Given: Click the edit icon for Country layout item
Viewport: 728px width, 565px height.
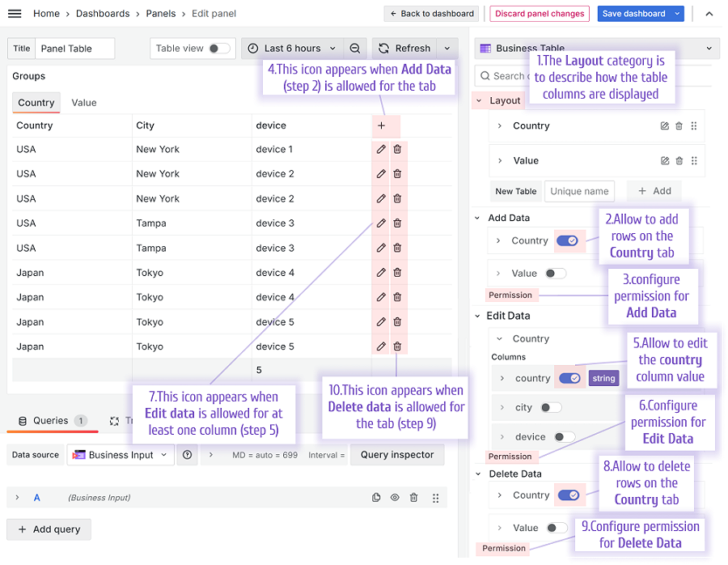Looking at the screenshot, I should [665, 126].
